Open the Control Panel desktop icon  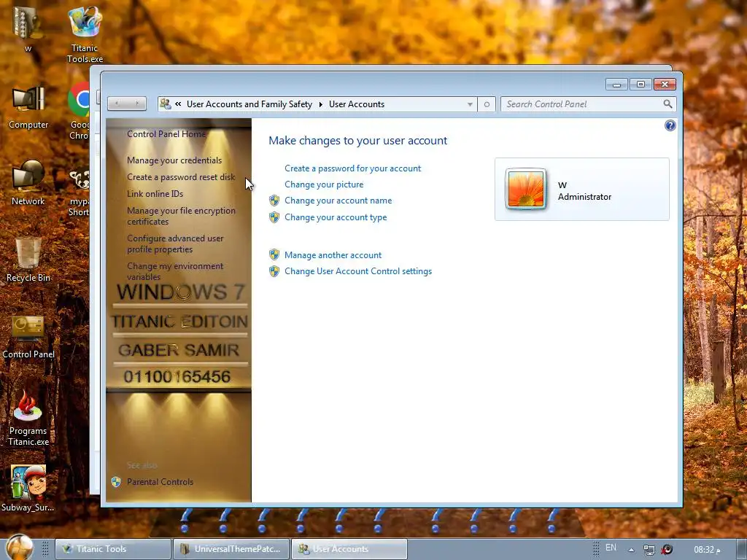coord(28,337)
